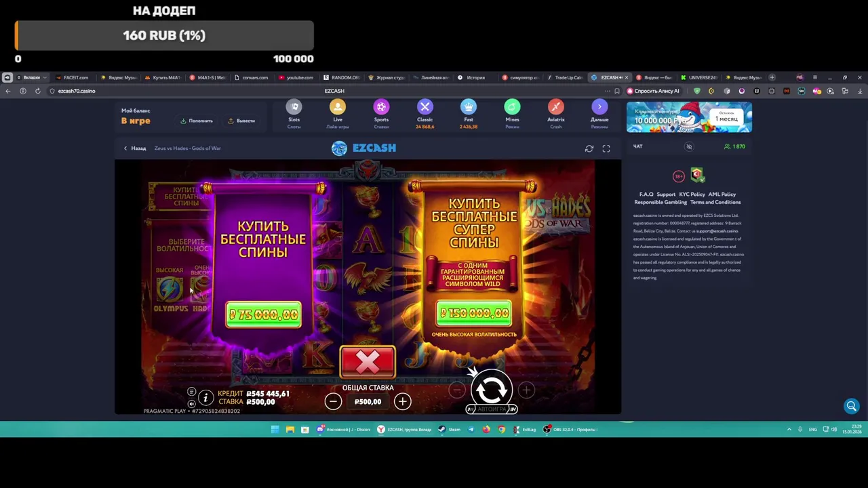The height and width of the screenshot is (488, 868).
Task: Open the AML Policy link
Action: pos(722,195)
